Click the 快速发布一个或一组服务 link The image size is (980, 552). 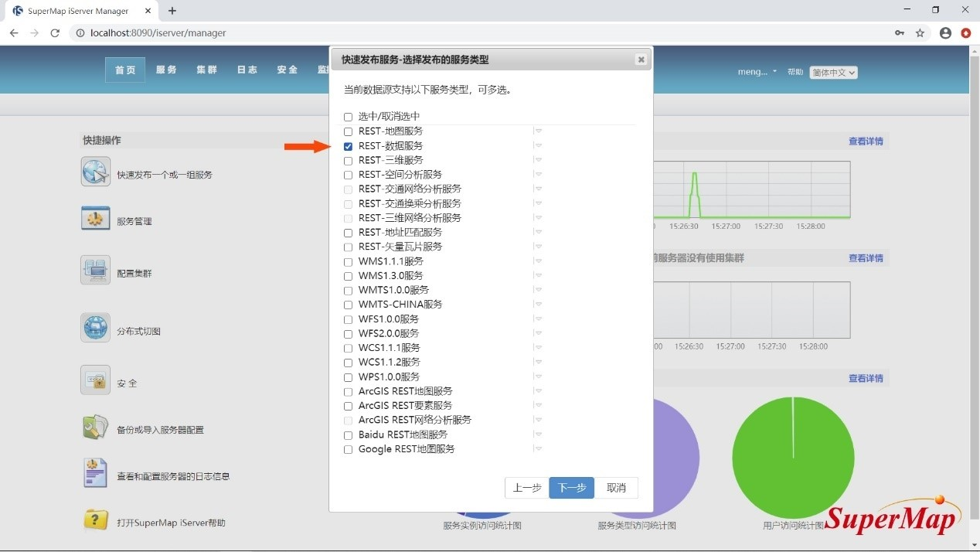coord(165,175)
